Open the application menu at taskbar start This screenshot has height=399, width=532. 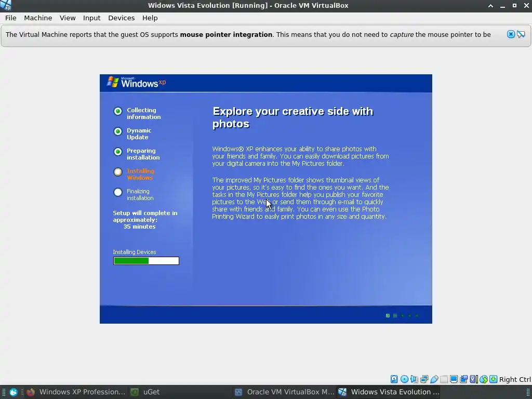[x=13, y=392]
